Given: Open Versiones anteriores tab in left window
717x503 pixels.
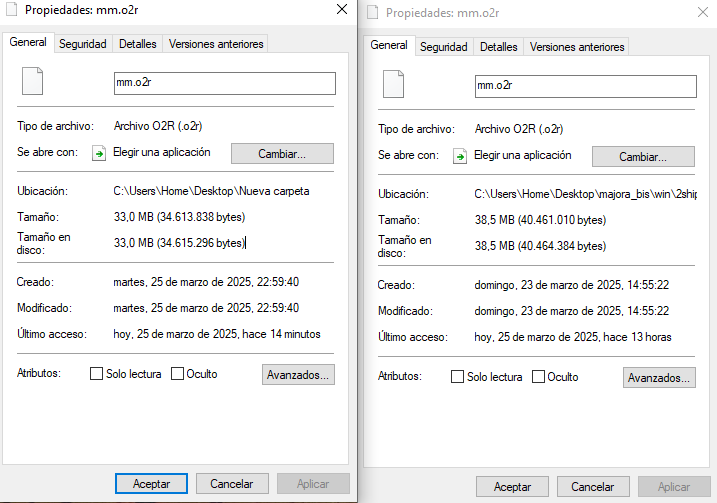Looking at the screenshot, I should 216,44.
